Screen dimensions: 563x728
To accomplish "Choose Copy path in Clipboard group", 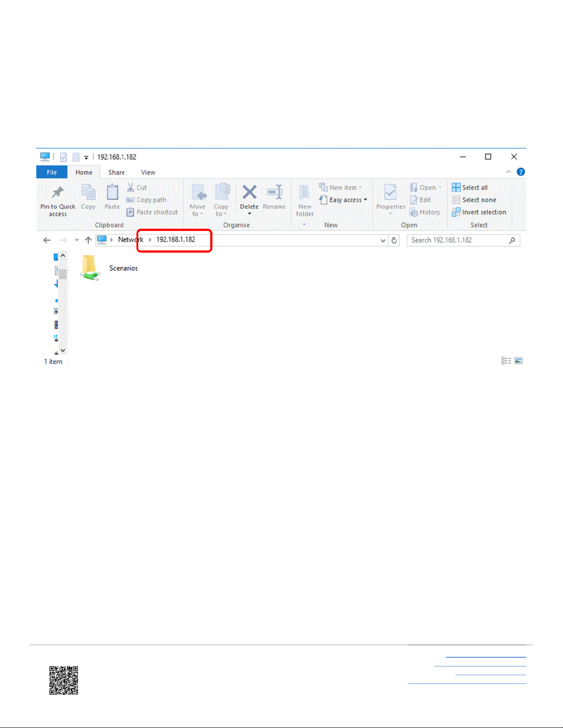I will (x=146, y=200).
